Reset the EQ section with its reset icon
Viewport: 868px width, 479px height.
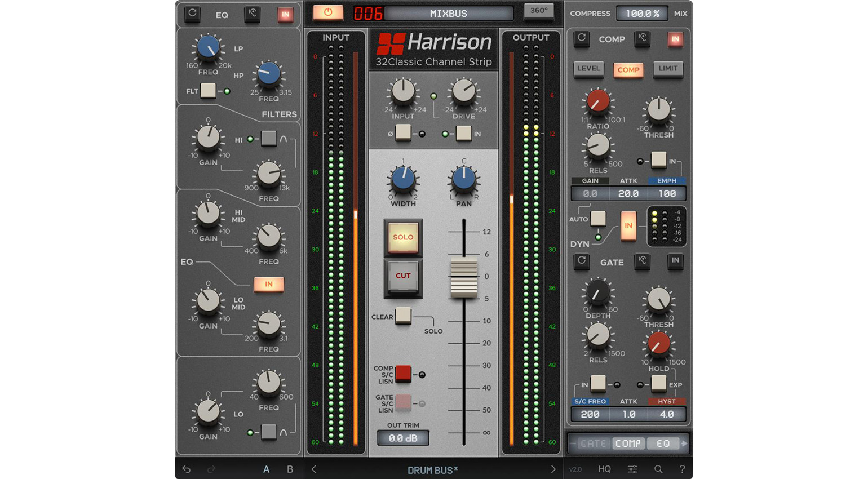[192, 14]
